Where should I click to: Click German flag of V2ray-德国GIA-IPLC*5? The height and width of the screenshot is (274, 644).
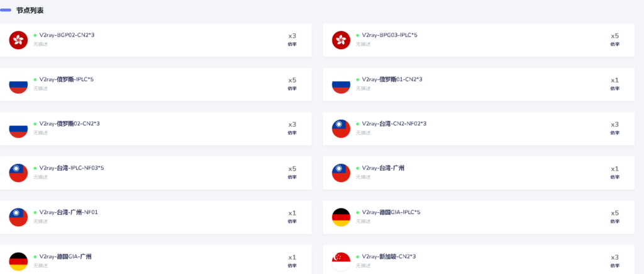click(x=341, y=217)
